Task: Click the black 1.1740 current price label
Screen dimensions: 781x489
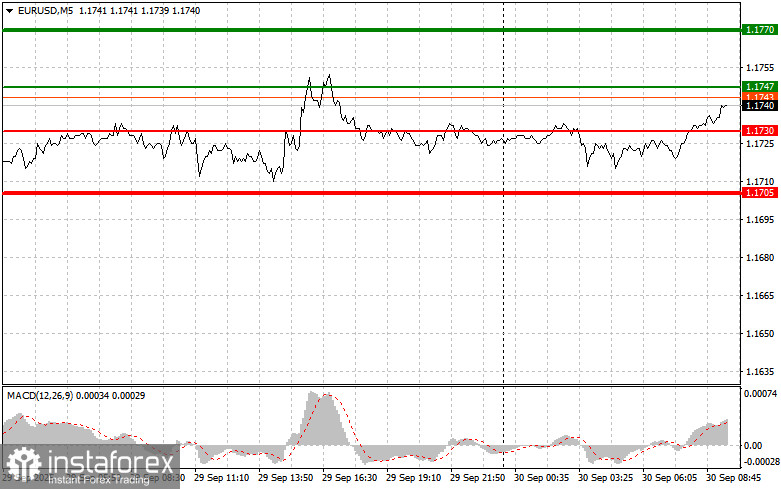Action: pyautogui.click(x=760, y=106)
